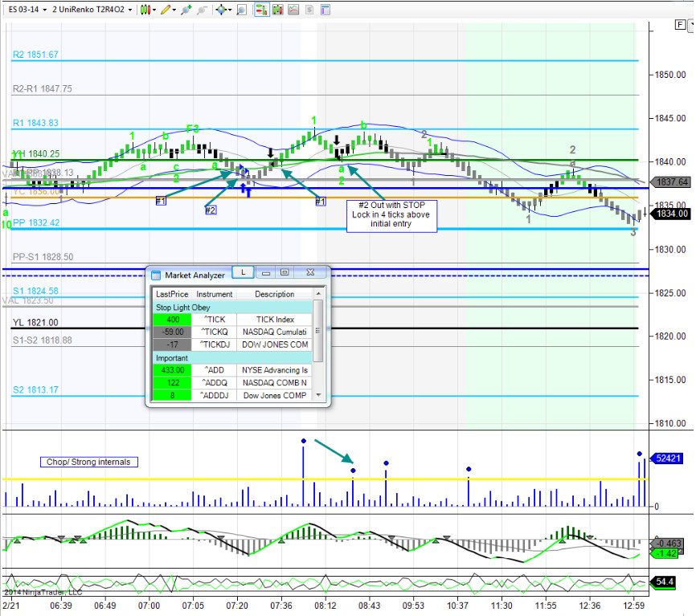This screenshot has height=616, width=696.
Task: Click the S1-S2 1818.88 midpoint label
Action: (x=42, y=341)
